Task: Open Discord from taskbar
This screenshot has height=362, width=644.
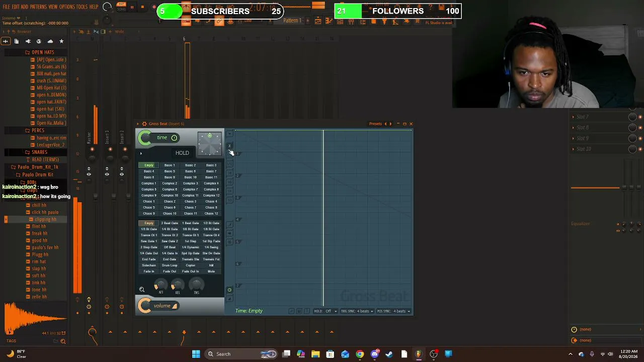Action: point(374,354)
